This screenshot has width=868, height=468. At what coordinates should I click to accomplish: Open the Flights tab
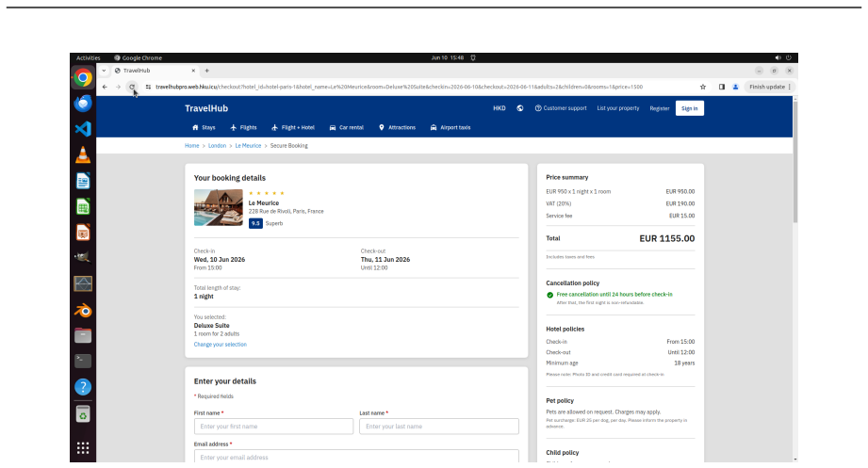point(243,127)
